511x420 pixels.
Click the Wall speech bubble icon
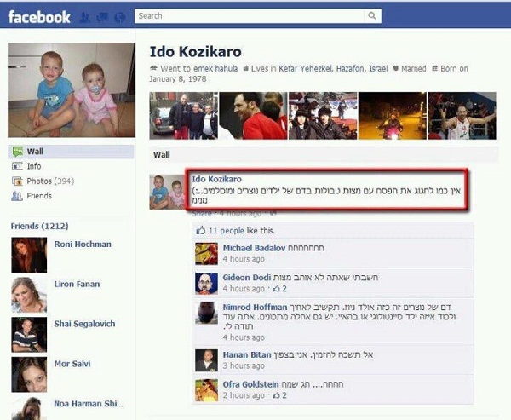pyautogui.click(x=17, y=152)
